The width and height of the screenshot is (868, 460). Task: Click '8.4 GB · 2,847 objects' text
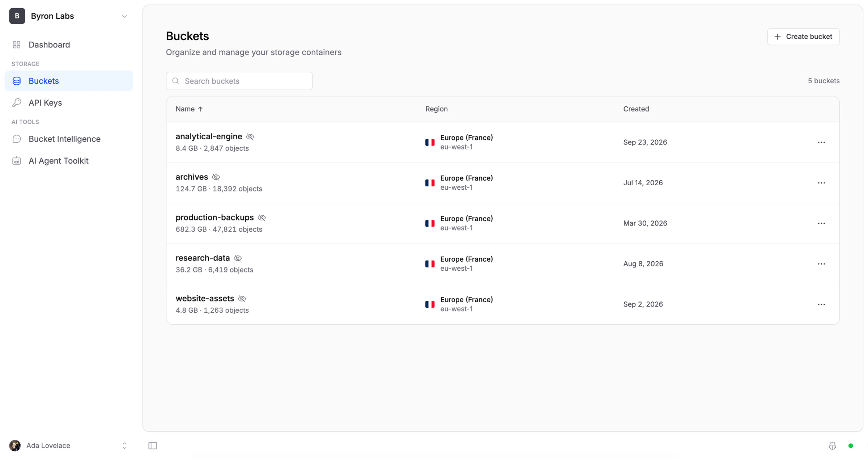point(212,148)
